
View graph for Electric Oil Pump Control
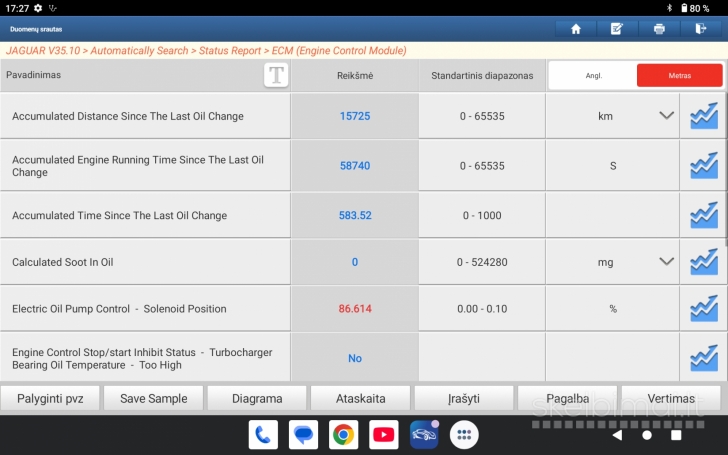pos(704,309)
